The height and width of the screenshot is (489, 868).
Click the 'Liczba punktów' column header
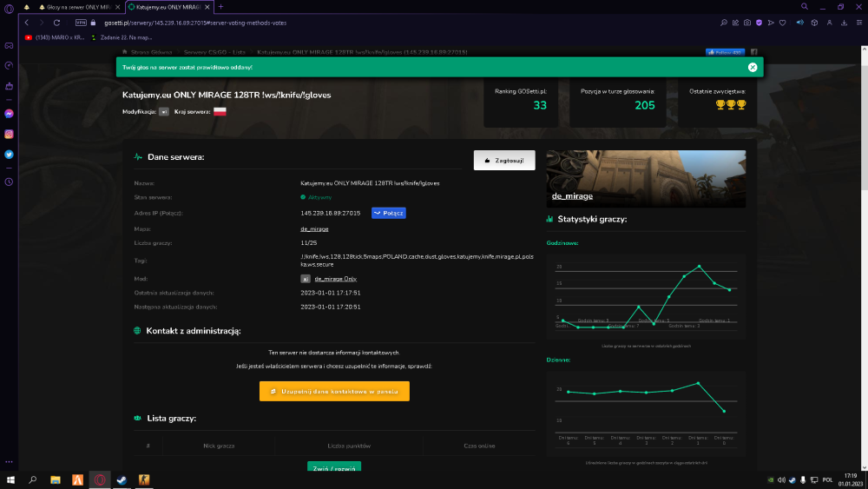(x=349, y=446)
